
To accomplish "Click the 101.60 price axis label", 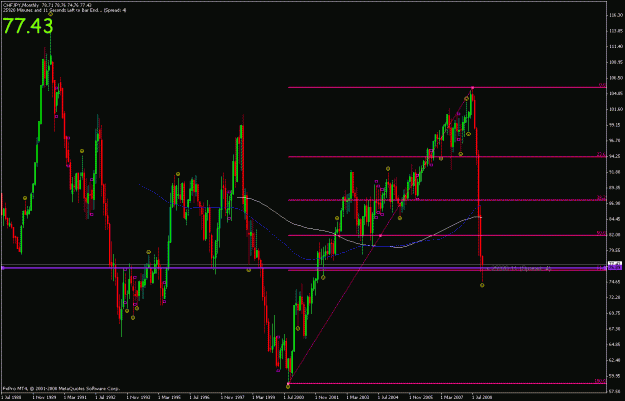I will 616,109.
